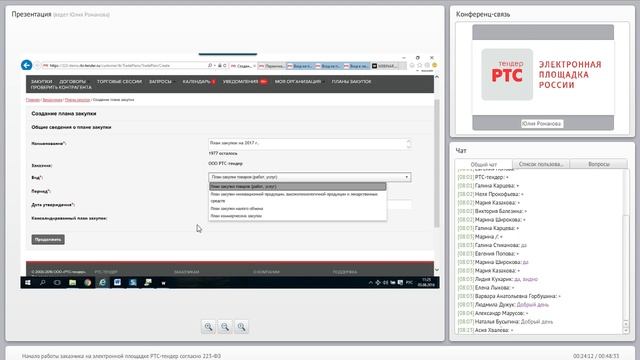Click the zoom-in magnifier below presentation
The image size is (640, 360).
pos(208,327)
